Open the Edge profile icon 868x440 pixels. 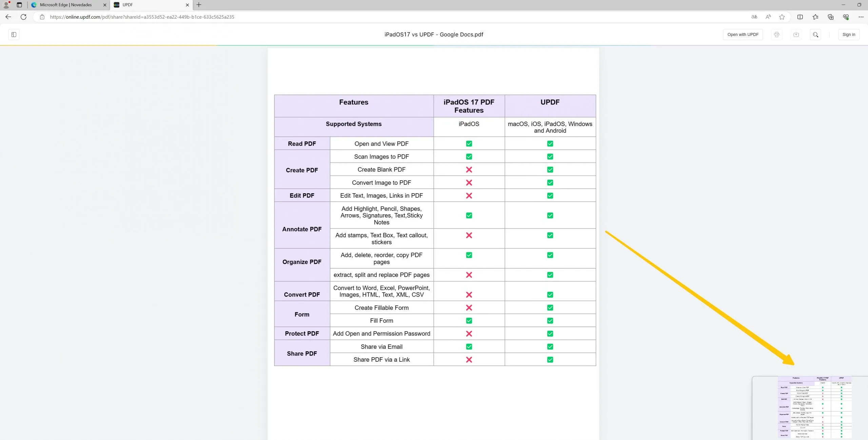click(x=6, y=5)
